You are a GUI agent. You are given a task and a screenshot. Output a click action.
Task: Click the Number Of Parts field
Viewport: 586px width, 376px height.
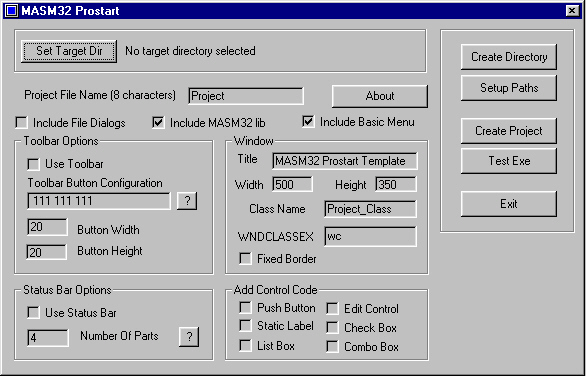click(x=48, y=338)
